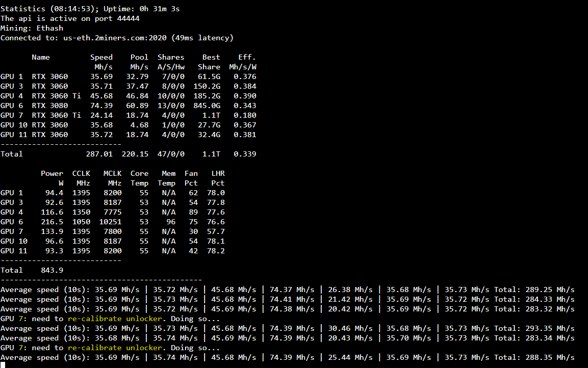Viewport: 588px width, 368px height.
Task: Click the Mining: Ethash label
Action: (32, 28)
